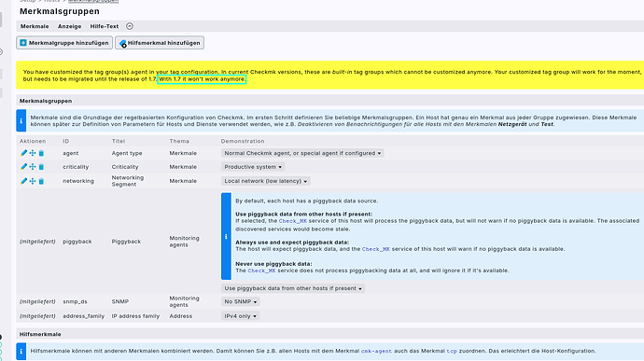The image size is (644, 361).
Task: Edit the criticality tag group
Action: [23, 167]
